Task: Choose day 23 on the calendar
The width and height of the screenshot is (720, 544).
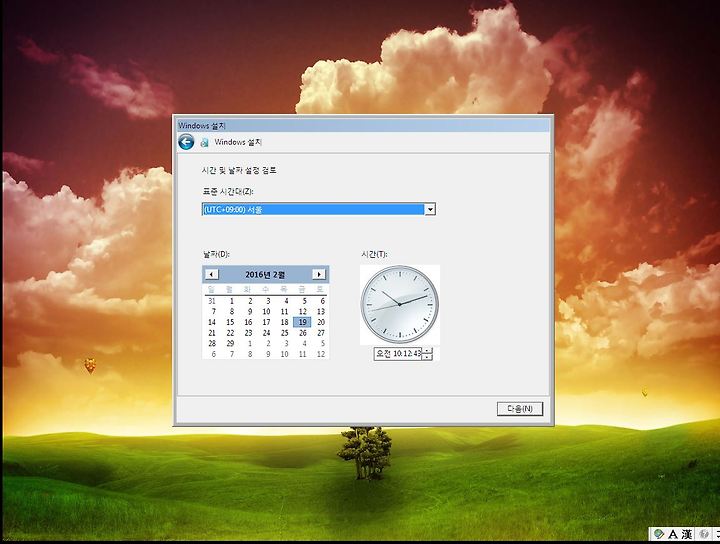Action: (248, 333)
